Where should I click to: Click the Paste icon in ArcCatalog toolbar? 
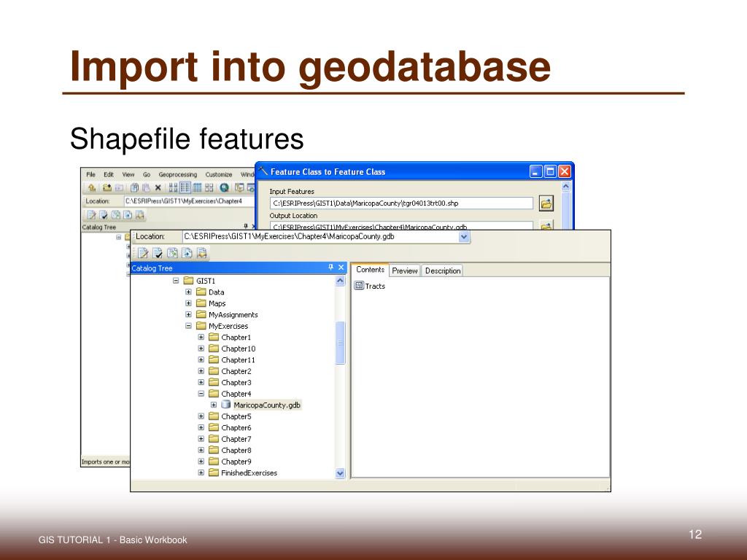[x=146, y=187]
